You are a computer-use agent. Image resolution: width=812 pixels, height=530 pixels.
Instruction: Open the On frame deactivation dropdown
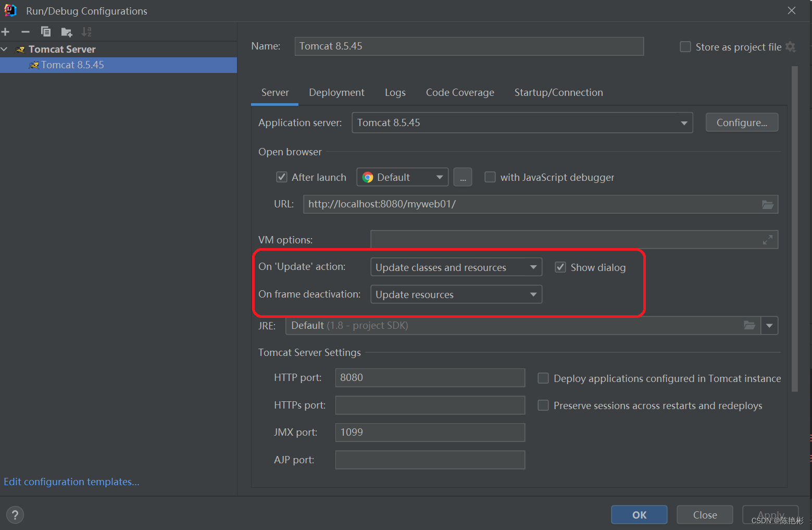456,294
